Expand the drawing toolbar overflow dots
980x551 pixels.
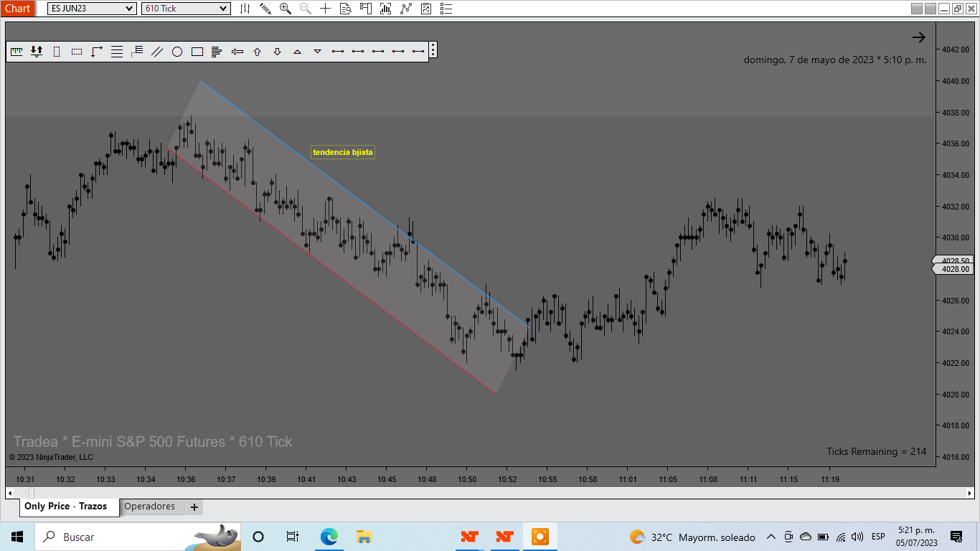click(x=433, y=50)
